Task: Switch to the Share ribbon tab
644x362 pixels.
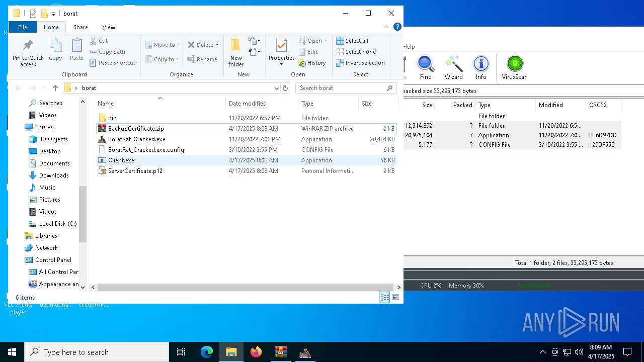Action: pos(80,27)
